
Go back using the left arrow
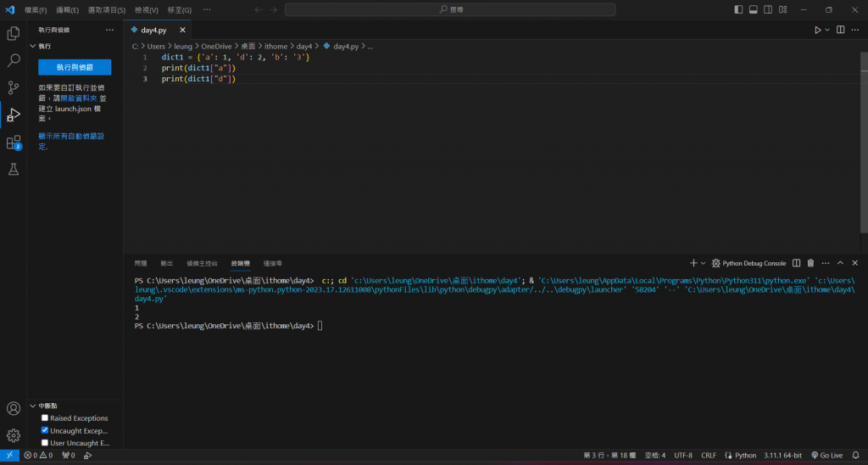pyautogui.click(x=258, y=9)
